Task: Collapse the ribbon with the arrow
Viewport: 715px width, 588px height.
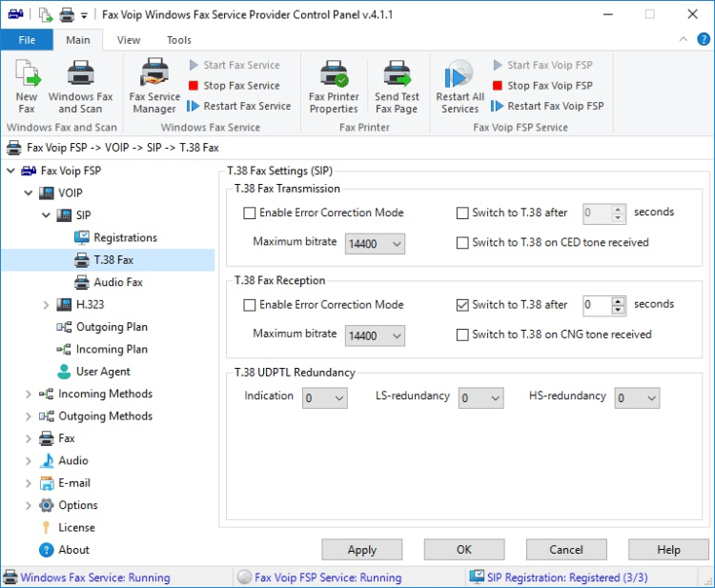Action: tap(684, 39)
